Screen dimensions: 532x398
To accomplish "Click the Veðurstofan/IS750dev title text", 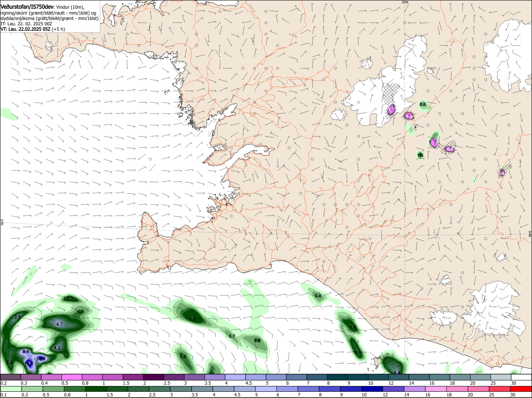I will coord(27,7).
